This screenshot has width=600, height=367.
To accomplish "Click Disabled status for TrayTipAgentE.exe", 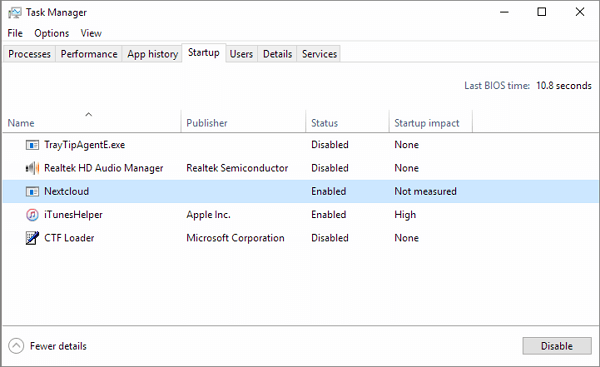I will (x=330, y=145).
